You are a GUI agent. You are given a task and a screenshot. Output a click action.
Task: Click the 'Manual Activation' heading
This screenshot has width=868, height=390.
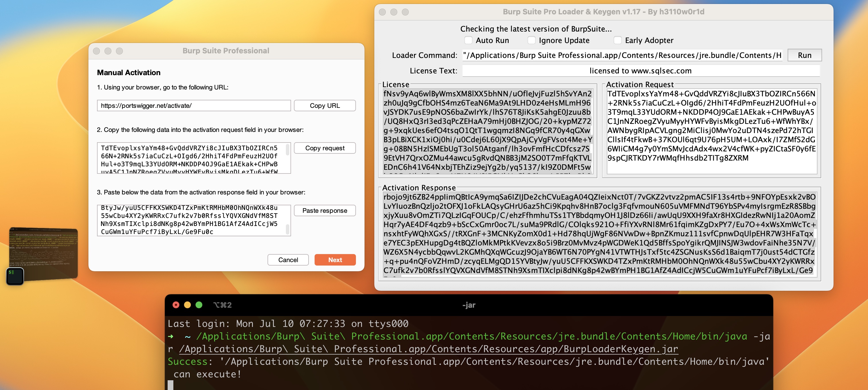coord(129,73)
